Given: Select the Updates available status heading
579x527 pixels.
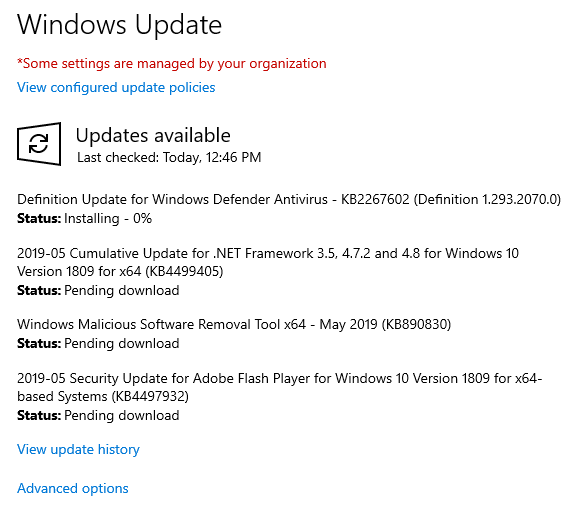Looking at the screenshot, I should click(x=153, y=135).
